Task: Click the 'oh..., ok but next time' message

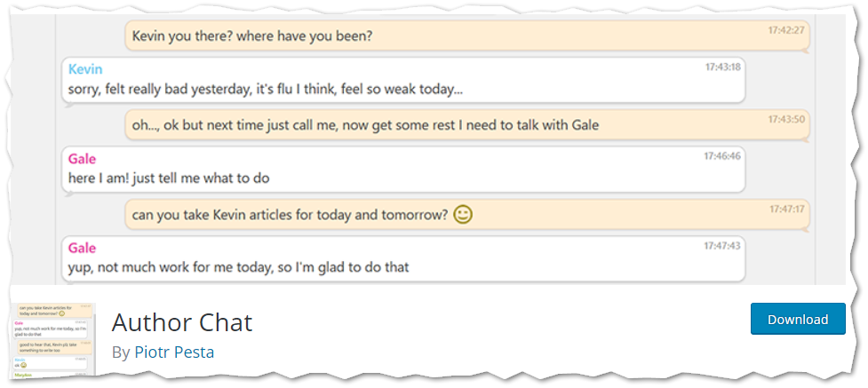Action: [467, 124]
